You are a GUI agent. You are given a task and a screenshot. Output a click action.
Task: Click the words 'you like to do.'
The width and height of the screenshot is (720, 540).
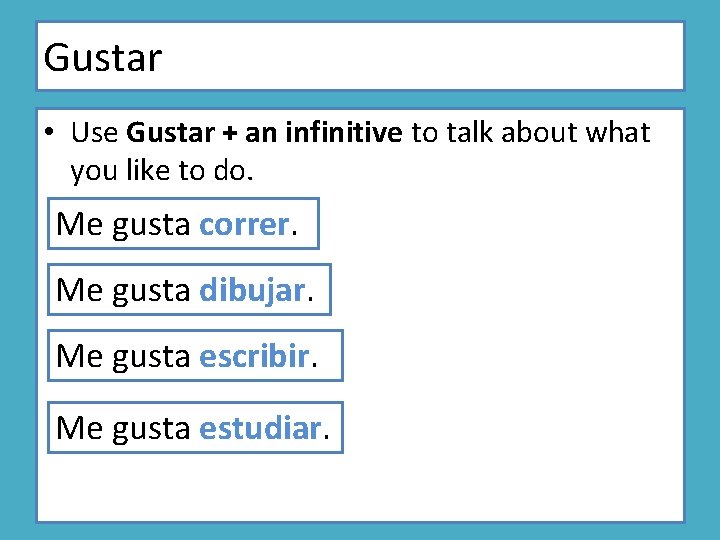[x=162, y=171]
